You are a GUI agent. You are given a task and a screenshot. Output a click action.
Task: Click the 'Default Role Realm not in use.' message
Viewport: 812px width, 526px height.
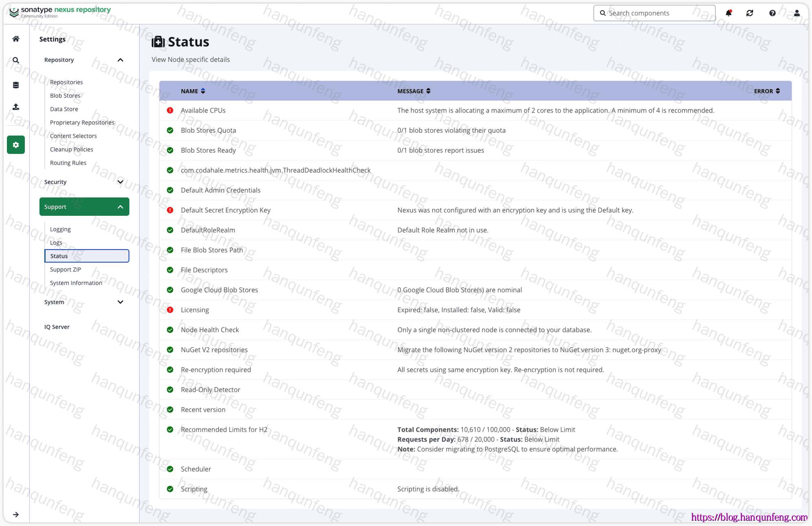443,230
